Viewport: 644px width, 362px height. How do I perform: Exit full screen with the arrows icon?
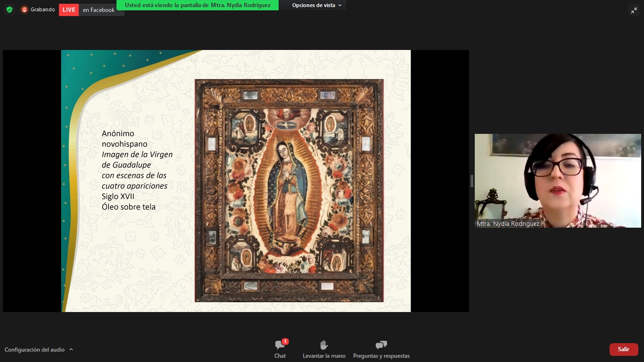click(x=634, y=10)
